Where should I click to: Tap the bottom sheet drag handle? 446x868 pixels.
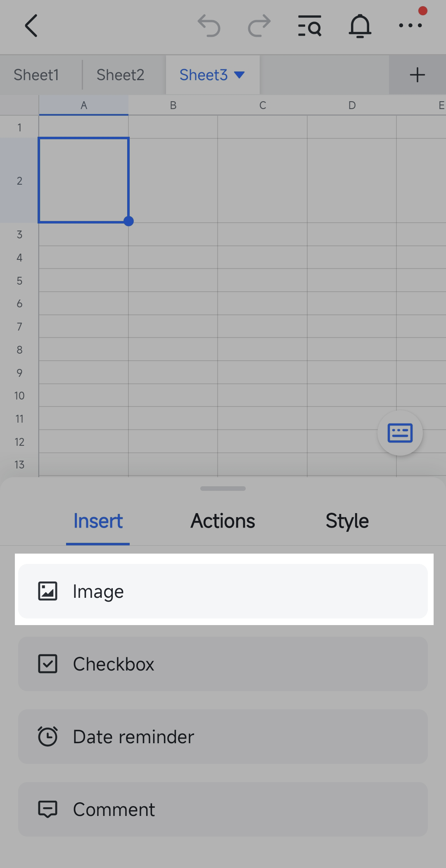coord(223,488)
